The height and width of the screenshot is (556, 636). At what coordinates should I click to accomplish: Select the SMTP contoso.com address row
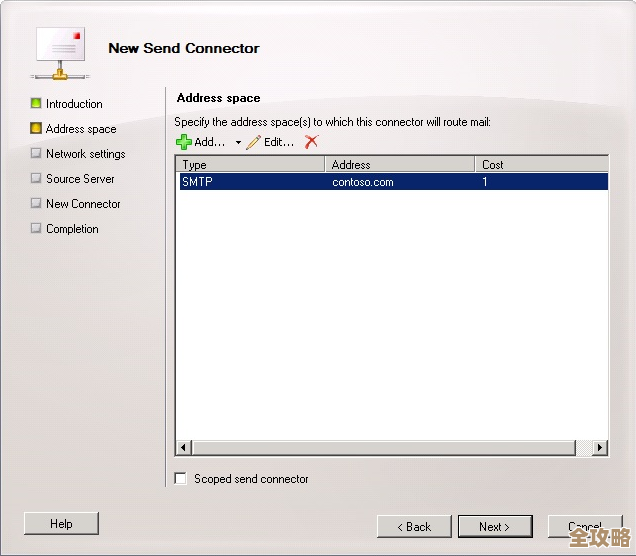pyautogui.click(x=392, y=182)
